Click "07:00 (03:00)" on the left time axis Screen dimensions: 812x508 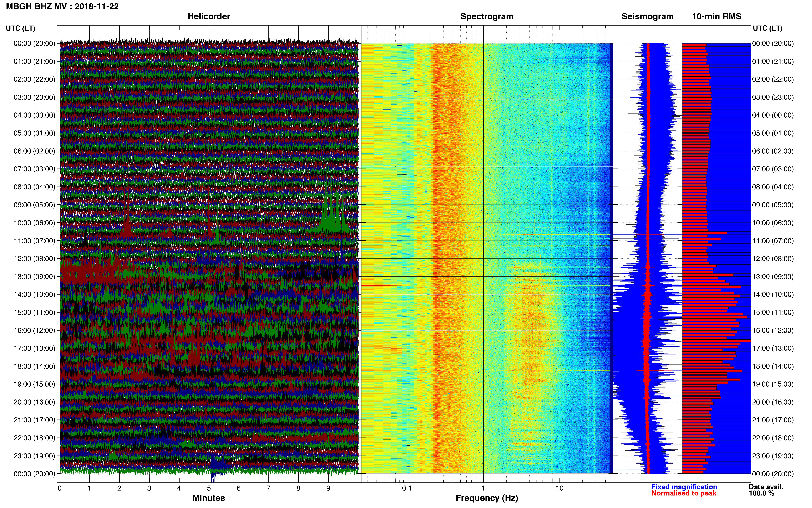click(34, 169)
